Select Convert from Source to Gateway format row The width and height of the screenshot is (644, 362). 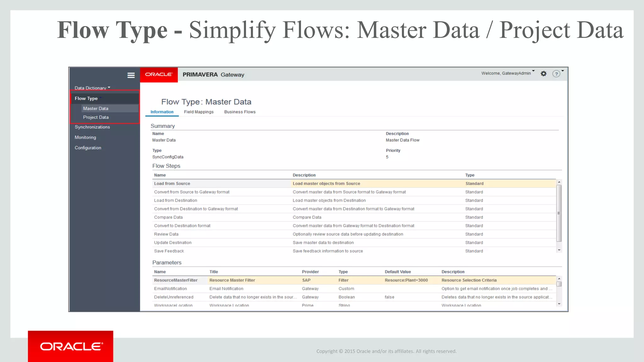pyautogui.click(x=354, y=192)
